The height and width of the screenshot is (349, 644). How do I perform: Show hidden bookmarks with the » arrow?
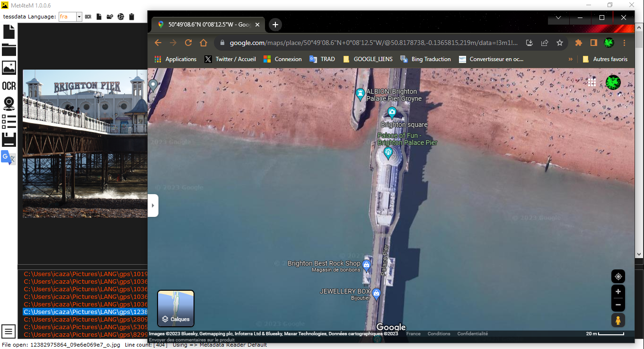(x=570, y=59)
